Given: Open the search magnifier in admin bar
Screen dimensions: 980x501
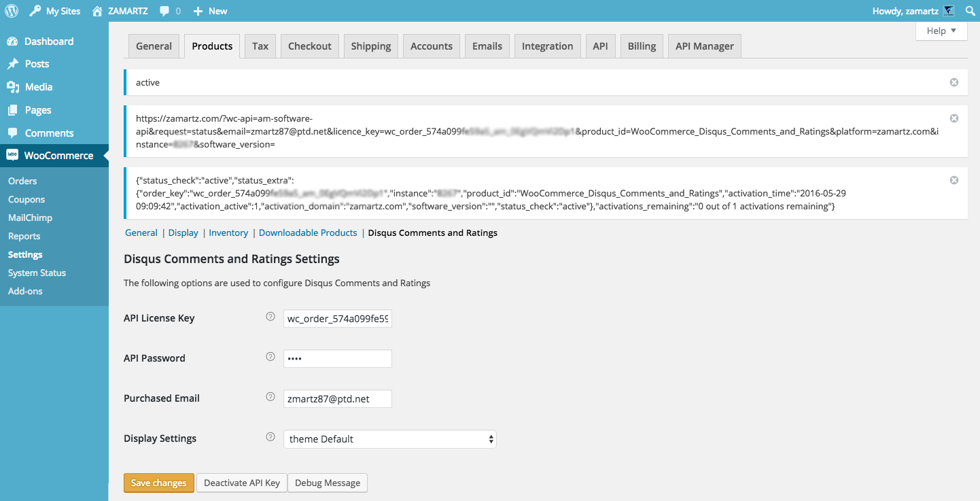Looking at the screenshot, I should coord(970,11).
